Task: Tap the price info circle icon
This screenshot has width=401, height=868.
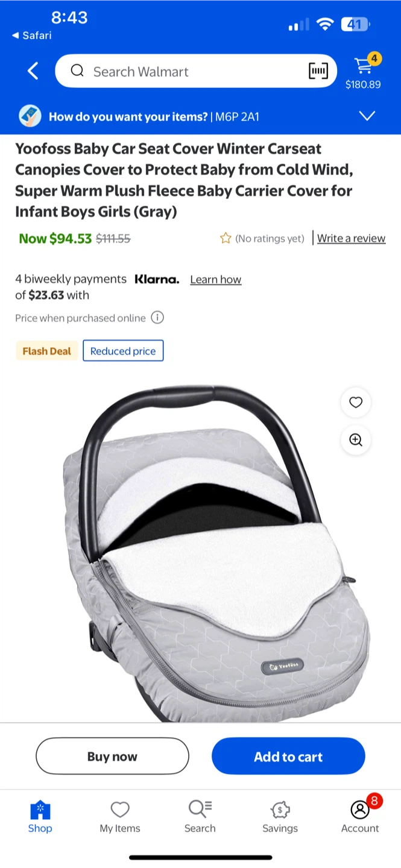Action: (x=157, y=318)
